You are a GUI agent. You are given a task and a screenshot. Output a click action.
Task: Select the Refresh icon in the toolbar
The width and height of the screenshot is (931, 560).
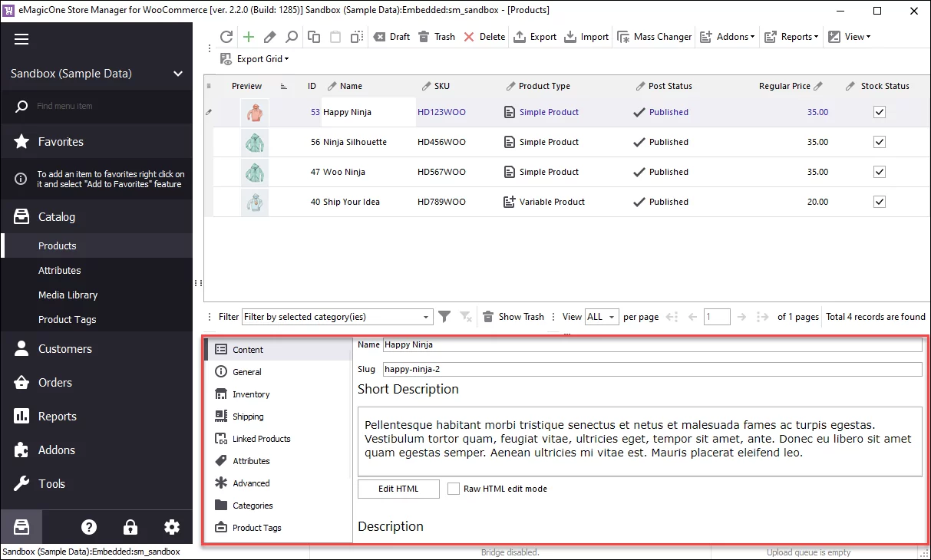pyautogui.click(x=226, y=36)
